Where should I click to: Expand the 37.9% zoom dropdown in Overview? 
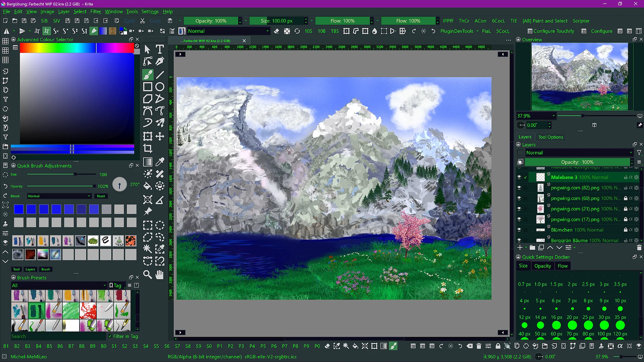[x=553, y=116]
